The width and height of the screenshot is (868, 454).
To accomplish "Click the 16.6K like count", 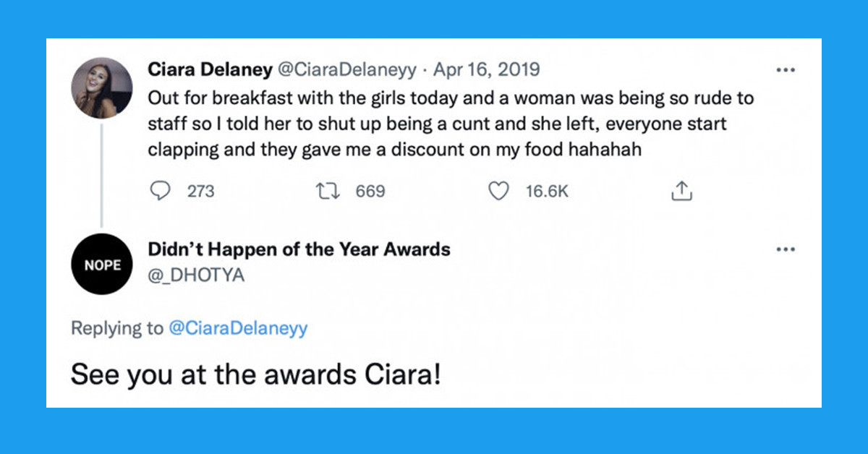I will click(547, 191).
